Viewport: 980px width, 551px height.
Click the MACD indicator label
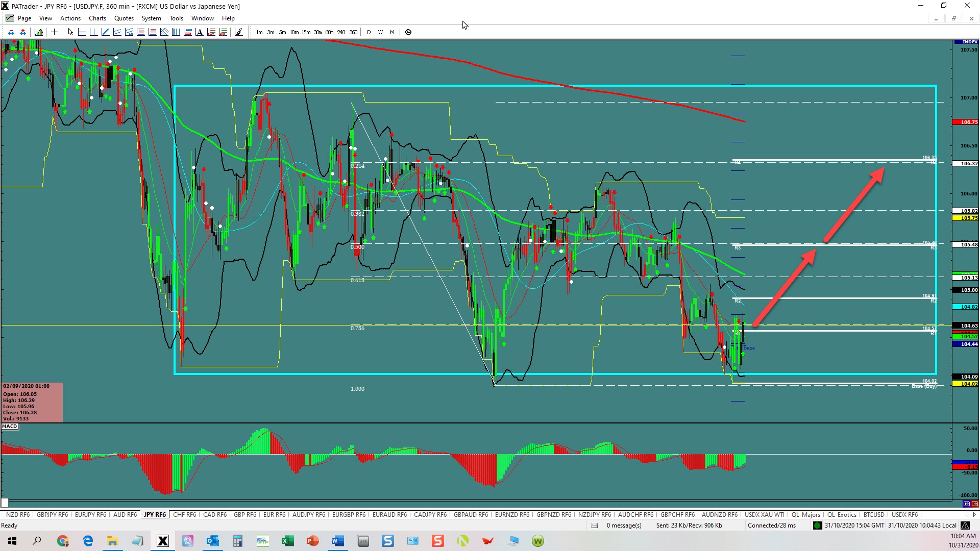(x=10, y=427)
